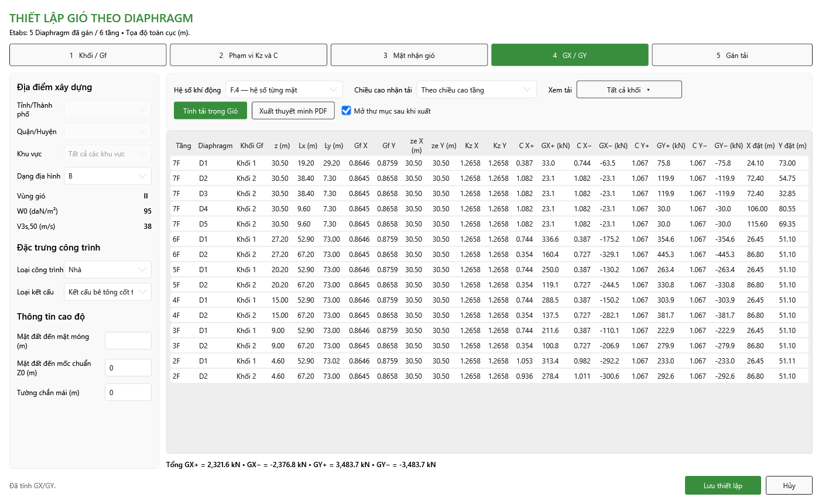Open the Tỉnh/Thành phố dropdown

[108, 109]
